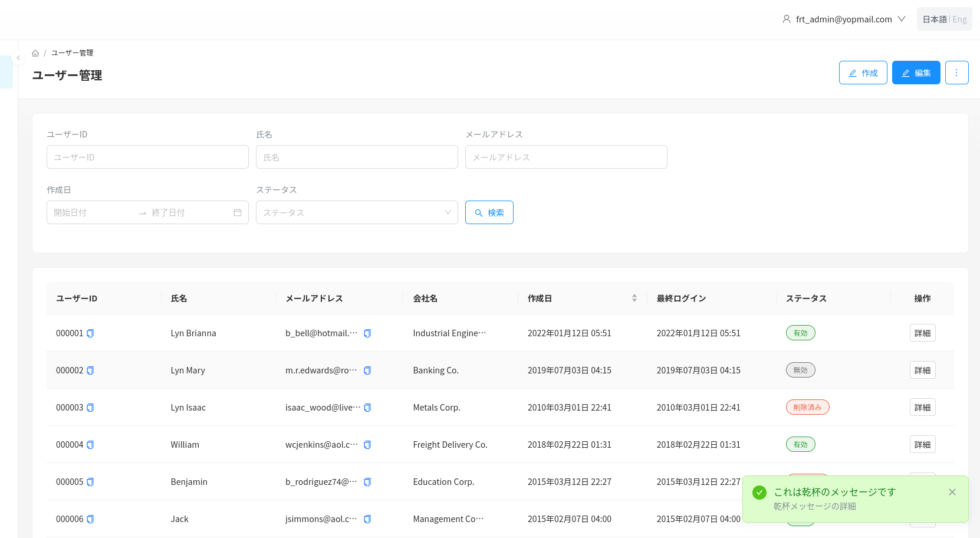Open the vertical three-dot more menu
This screenshot has height=538, width=980.
[956, 73]
